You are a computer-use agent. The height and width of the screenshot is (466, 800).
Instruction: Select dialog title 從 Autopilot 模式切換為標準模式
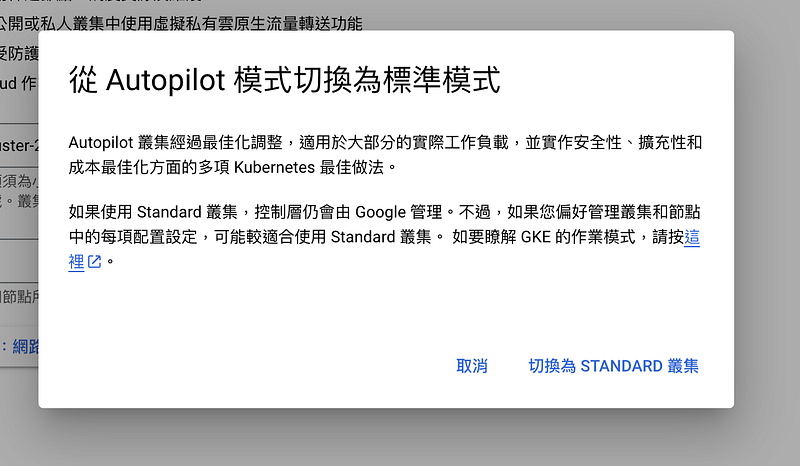click(x=285, y=80)
